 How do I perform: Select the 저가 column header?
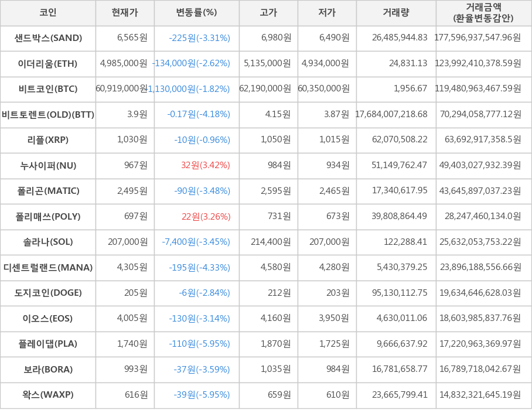pos(327,13)
